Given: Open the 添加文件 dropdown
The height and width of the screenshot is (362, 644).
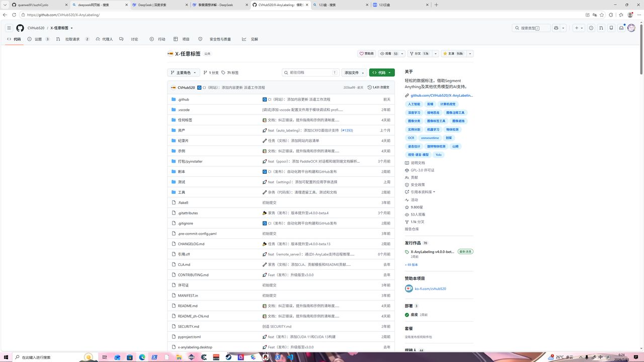Looking at the screenshot, I should coord(354,73).
